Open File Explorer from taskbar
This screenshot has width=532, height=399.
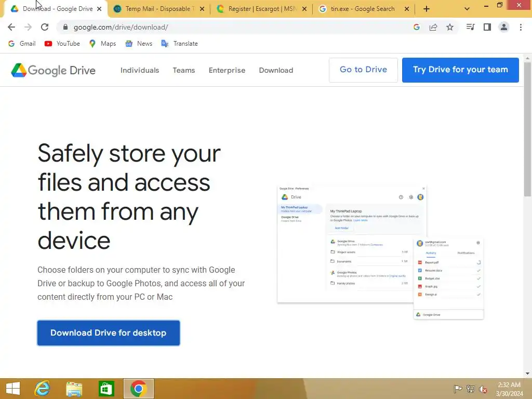coord(74,389)
